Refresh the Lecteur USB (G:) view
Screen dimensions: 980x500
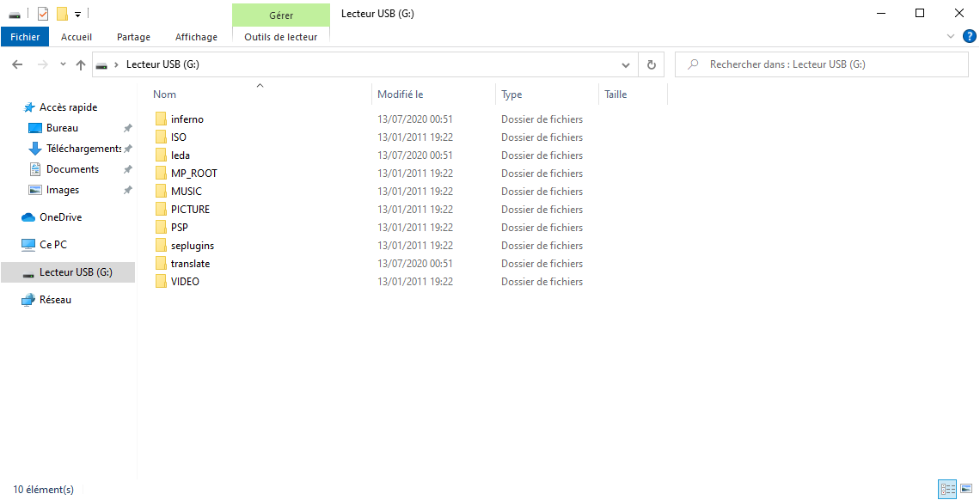(x=652, y=64)
